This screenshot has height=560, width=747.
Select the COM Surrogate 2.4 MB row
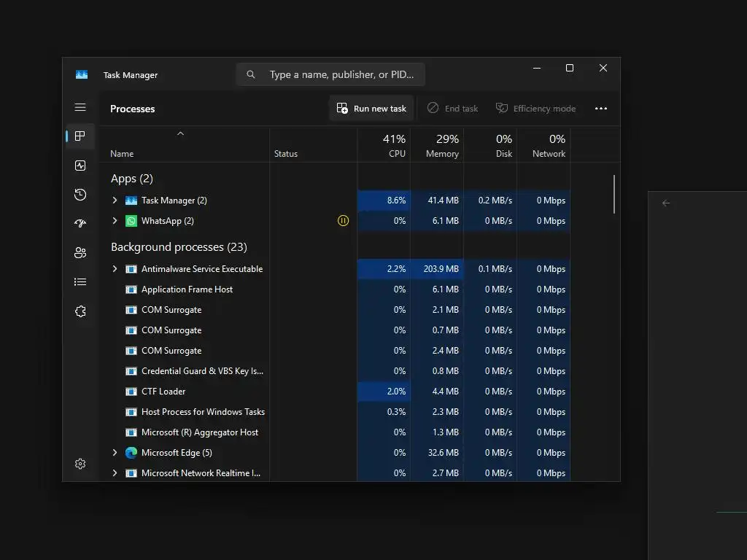[x=335, y=351]
